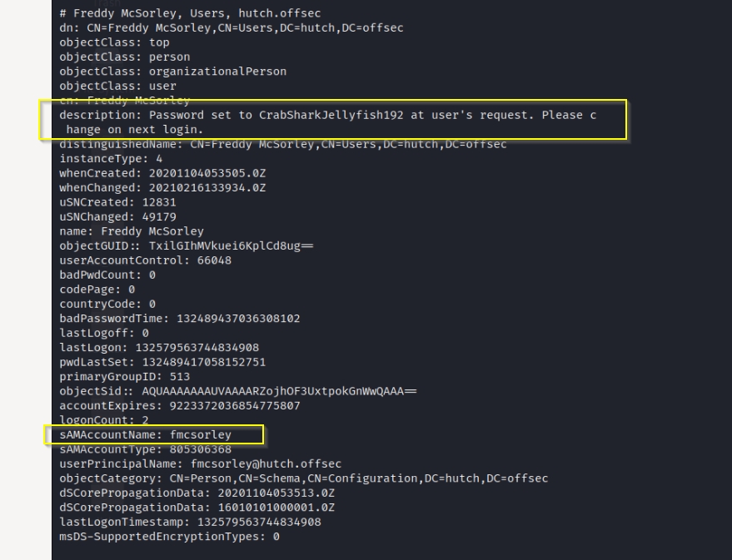Click the lastLogonTimestamp value line
The height and width of the screenshot is (560, 732).
[190, 522]
